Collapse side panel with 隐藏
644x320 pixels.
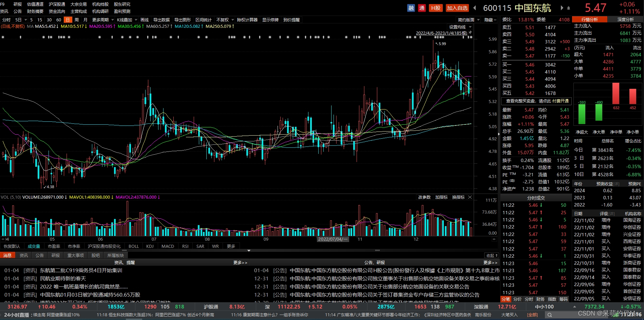[x=490, y=20]
